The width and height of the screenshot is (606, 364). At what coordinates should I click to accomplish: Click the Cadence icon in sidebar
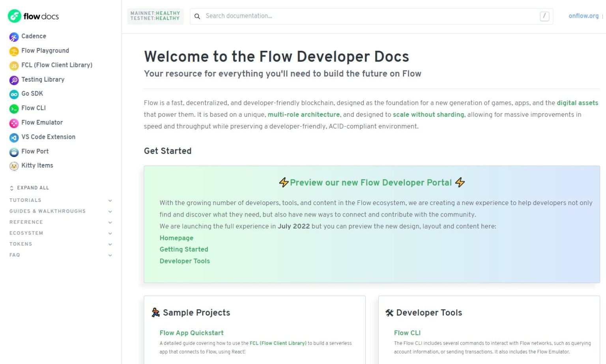(14, 37)
